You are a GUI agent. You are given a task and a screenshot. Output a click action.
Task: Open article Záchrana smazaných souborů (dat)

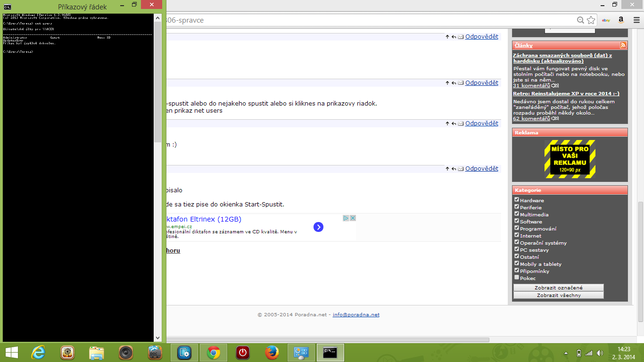pos(562,58)
